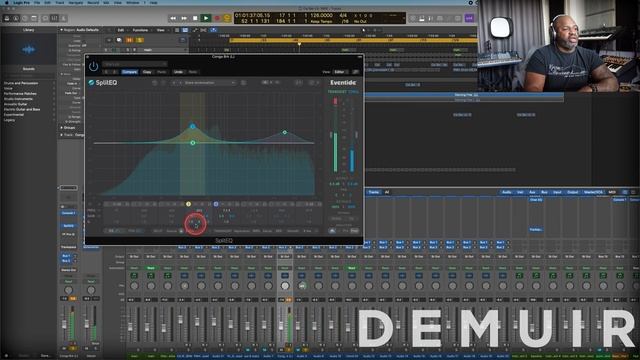
Task: Open the Logic Pro menu
Action: point(21,2)
